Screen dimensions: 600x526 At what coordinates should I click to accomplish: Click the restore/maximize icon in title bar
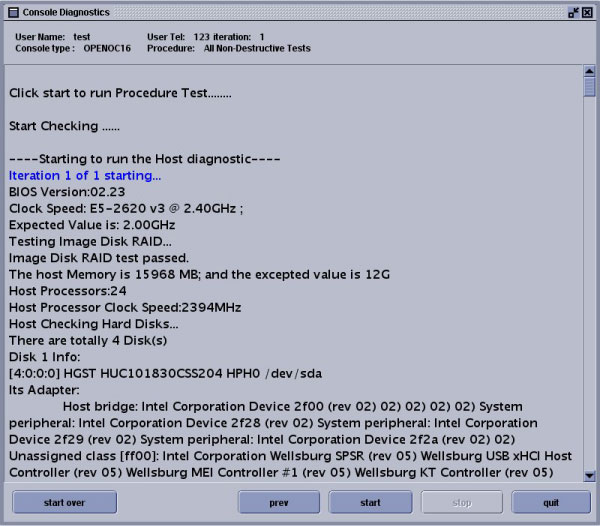pos(572,11)
